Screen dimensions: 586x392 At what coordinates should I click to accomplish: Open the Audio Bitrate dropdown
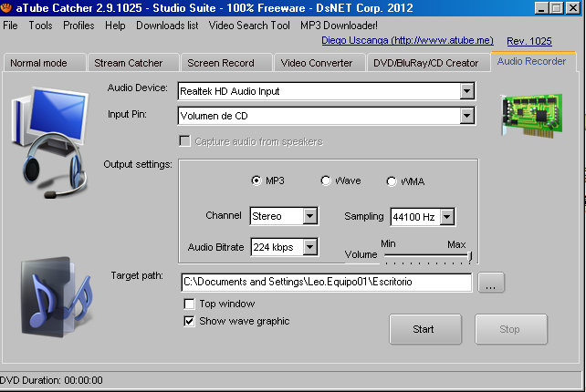click(309, 247)
